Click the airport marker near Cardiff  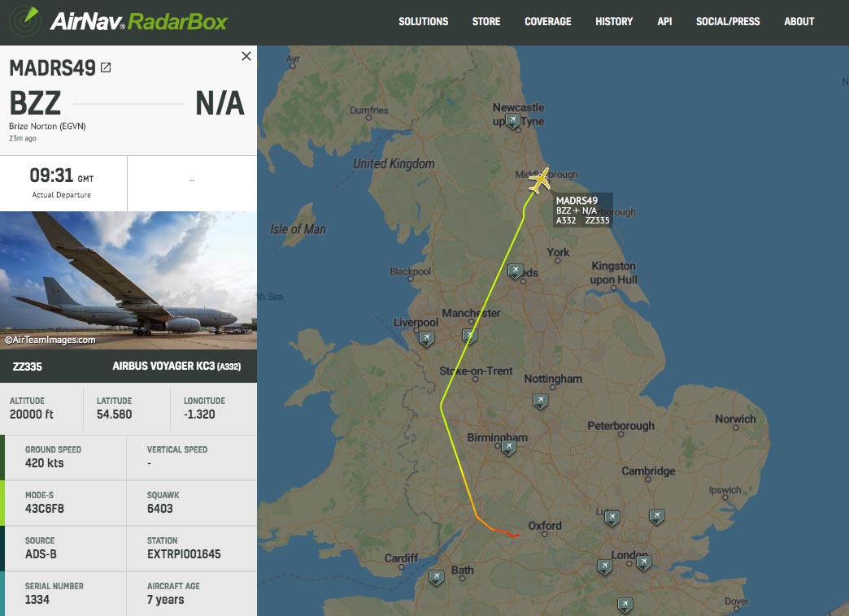point(437,577)
